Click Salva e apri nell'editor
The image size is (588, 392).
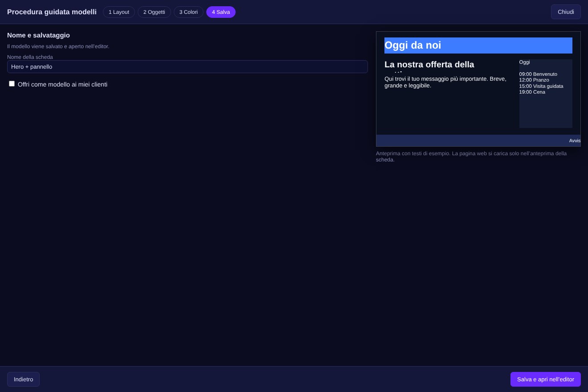click(546, 380)
